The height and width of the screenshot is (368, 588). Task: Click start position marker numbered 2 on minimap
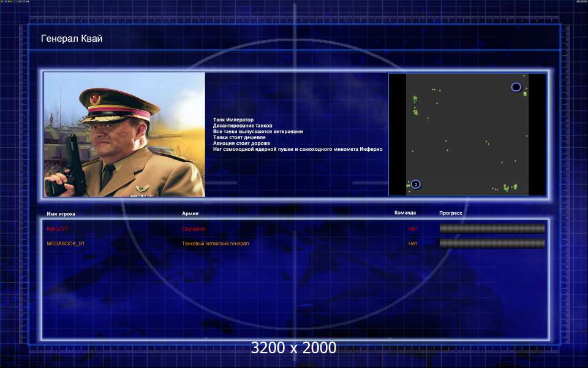pyautogui.click(x=415, y=185)
